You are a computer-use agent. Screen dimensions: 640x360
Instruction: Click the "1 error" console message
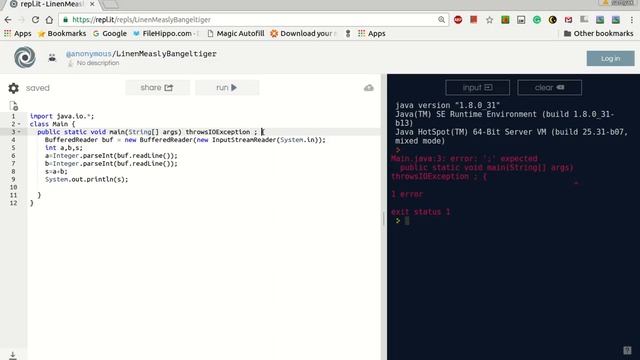[407, 194]
